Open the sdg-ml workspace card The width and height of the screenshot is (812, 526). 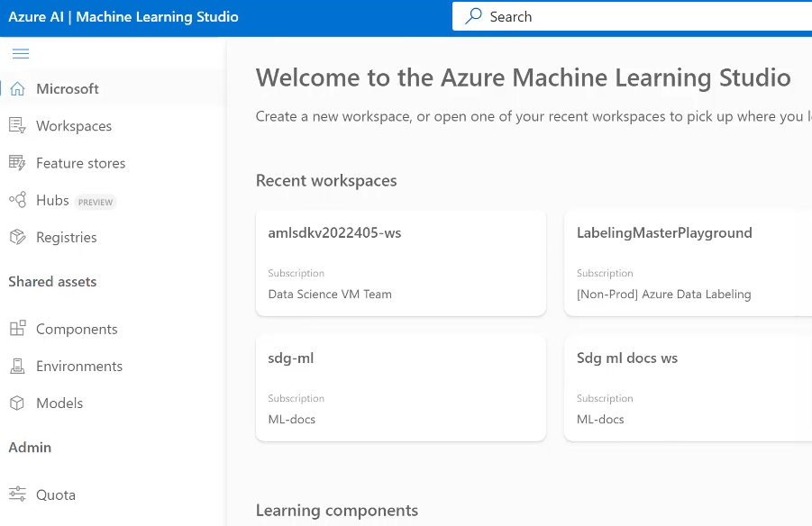(x=401, y=388)
